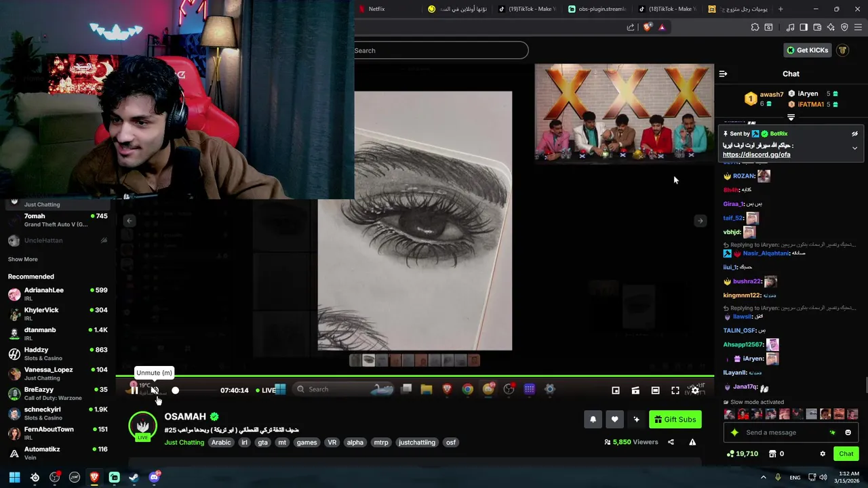Select the justchatting tag

click(416, 443)
